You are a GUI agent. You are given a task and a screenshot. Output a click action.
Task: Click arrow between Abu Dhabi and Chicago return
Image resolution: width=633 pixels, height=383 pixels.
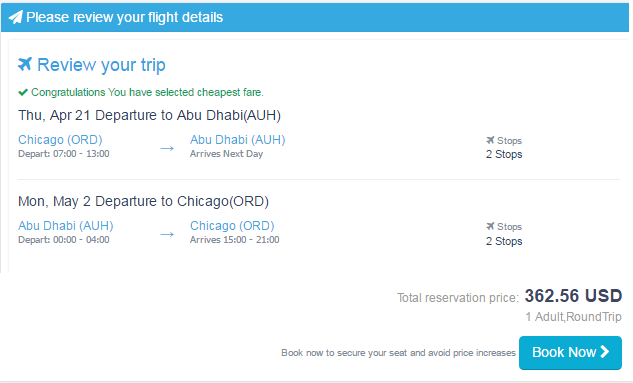point(167,234)
